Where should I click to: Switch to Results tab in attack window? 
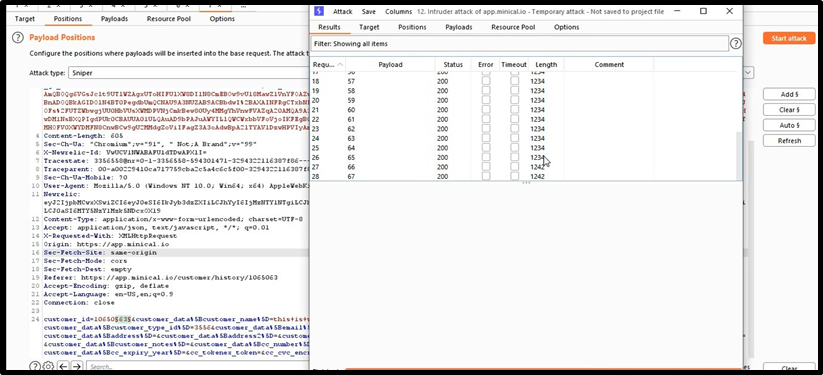(x=329, y=27)
